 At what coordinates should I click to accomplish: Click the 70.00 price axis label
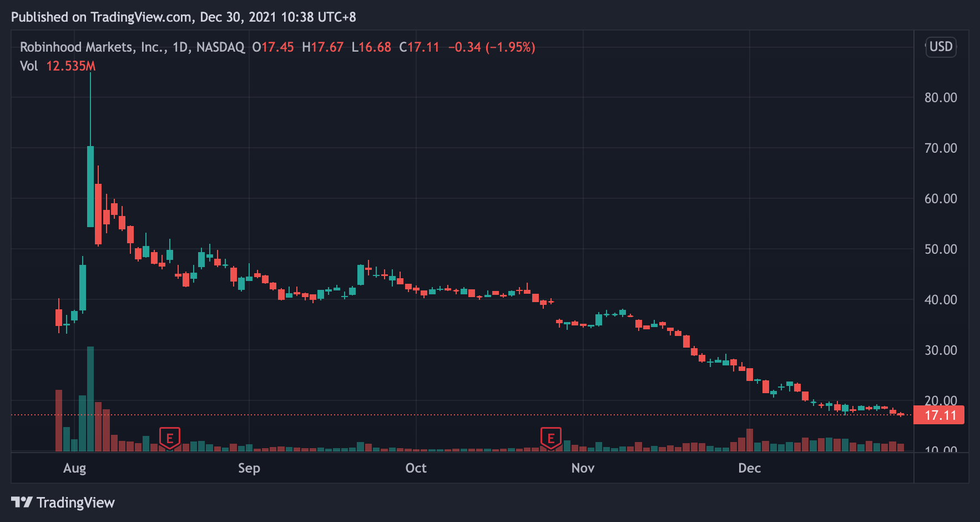pos(941,148)
